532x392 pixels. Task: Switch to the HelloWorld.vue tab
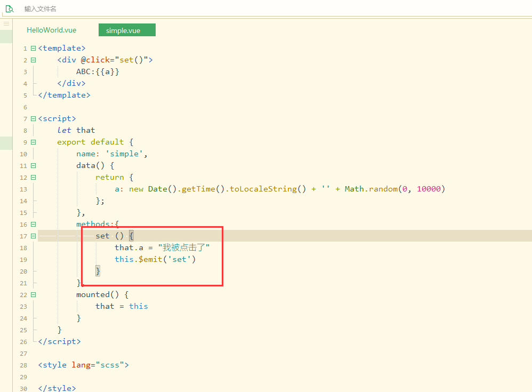[52, 30]
